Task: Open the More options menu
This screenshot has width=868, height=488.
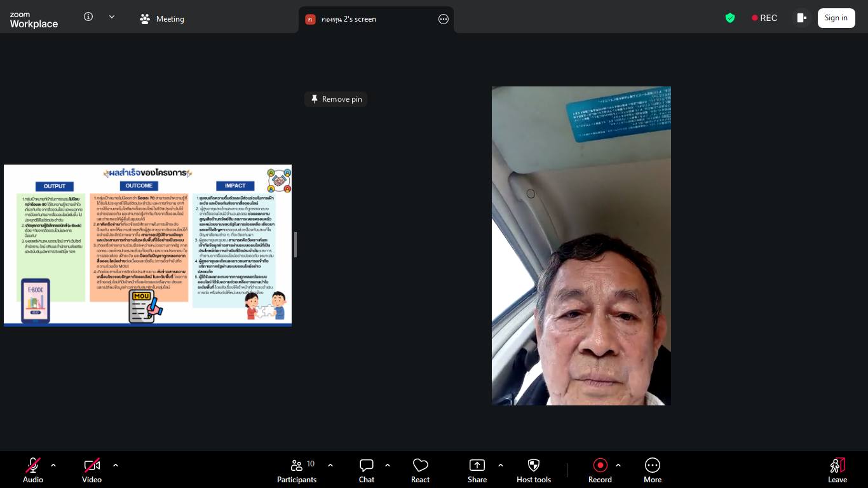Action: (652, 470)
